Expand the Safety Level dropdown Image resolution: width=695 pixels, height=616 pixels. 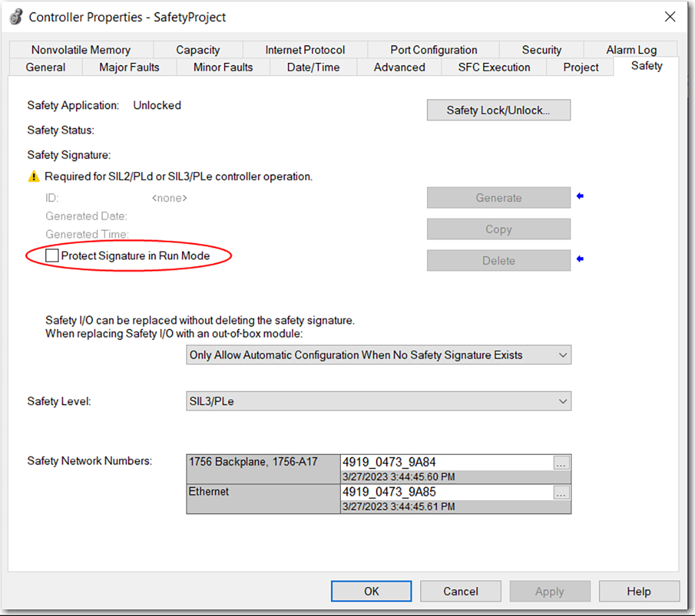tap(563, 401)
